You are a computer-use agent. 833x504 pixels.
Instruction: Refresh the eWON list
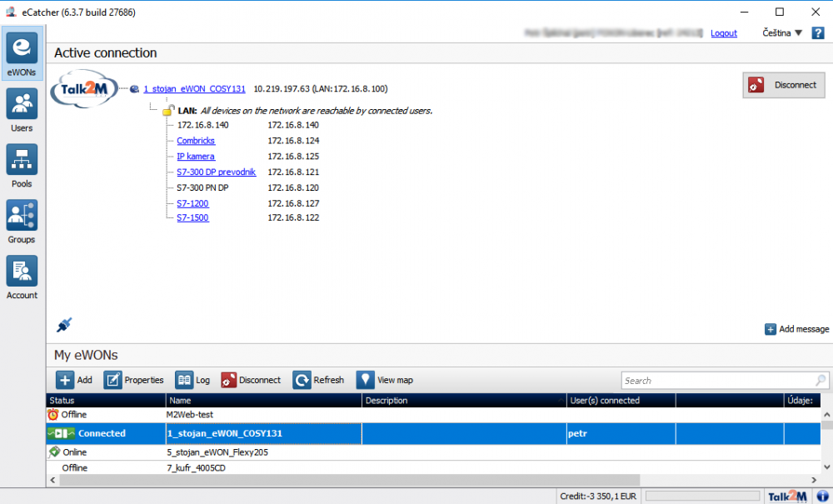pos(318,380)
